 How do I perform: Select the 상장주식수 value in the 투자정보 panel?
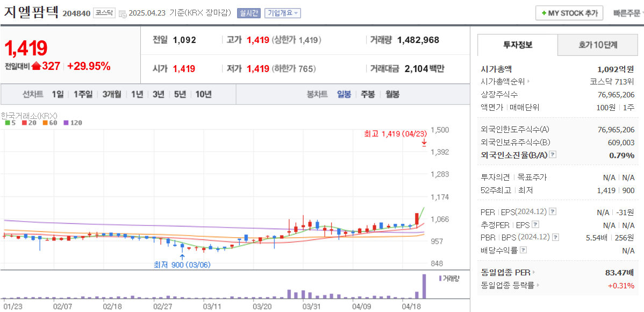616,95
